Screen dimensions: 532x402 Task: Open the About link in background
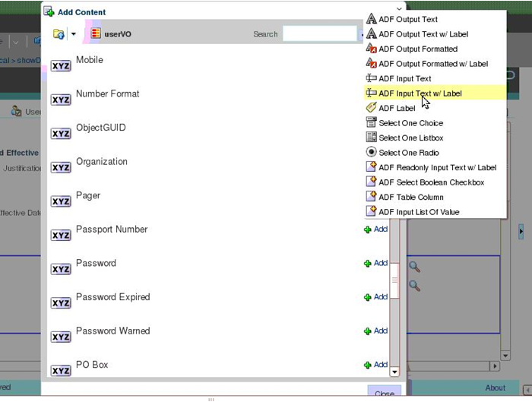495,388
